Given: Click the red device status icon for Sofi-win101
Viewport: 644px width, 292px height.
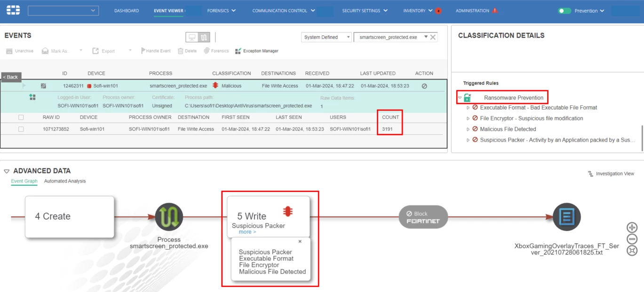Looking at the screenshot, I should coord(88,86).
